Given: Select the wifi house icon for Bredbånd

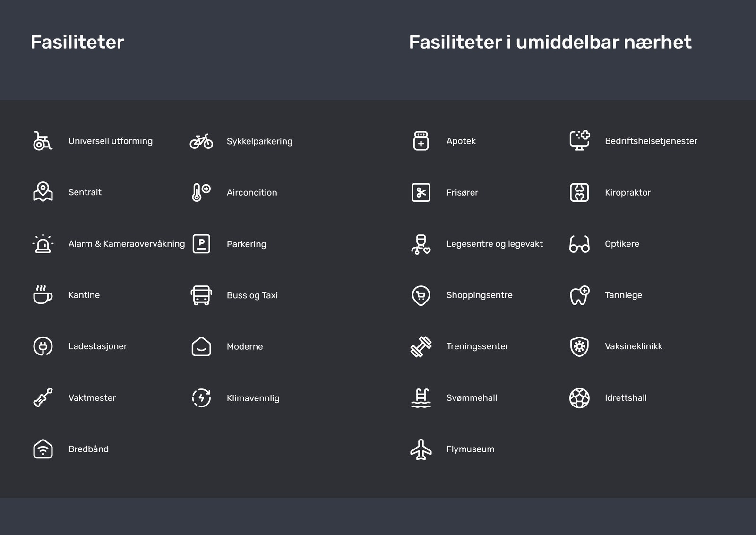Looking at the screenshot, I should coord(42,449).
